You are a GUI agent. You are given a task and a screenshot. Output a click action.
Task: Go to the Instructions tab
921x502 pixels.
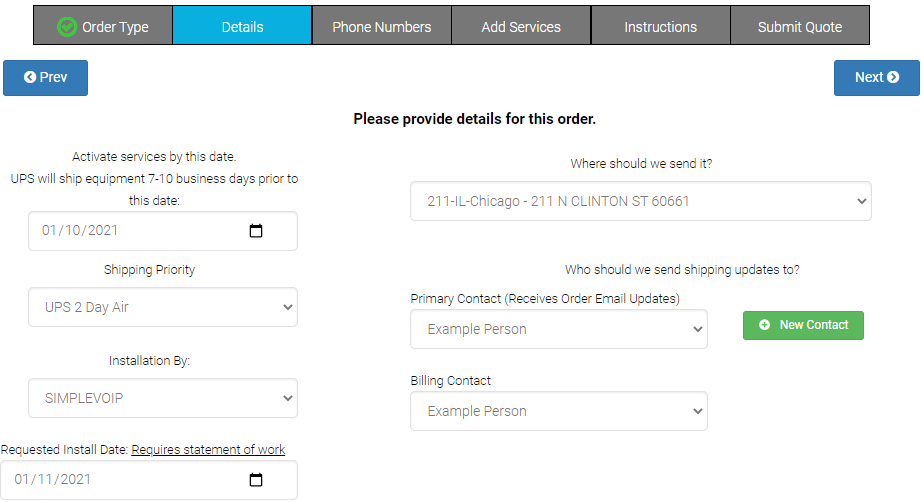660,25
